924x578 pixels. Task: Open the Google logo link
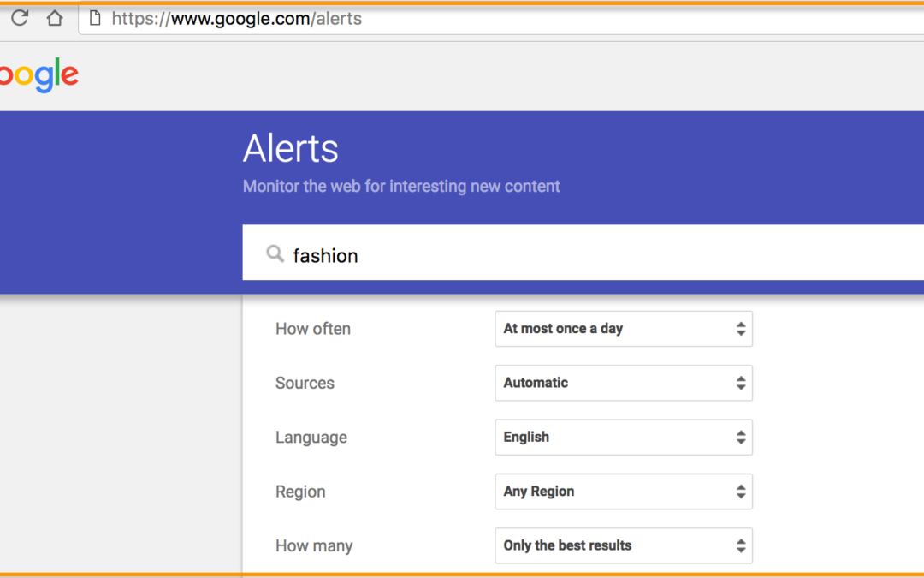(x=38, y=74)
